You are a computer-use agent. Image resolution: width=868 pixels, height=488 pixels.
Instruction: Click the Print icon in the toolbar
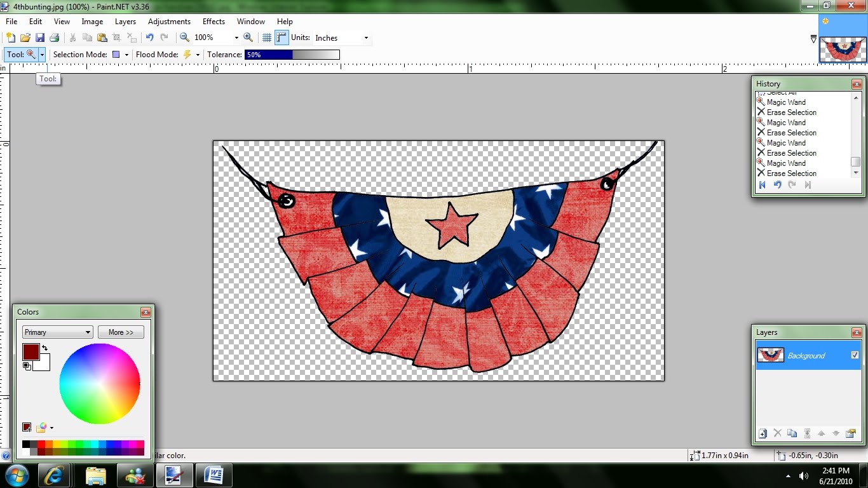(54, 38)
